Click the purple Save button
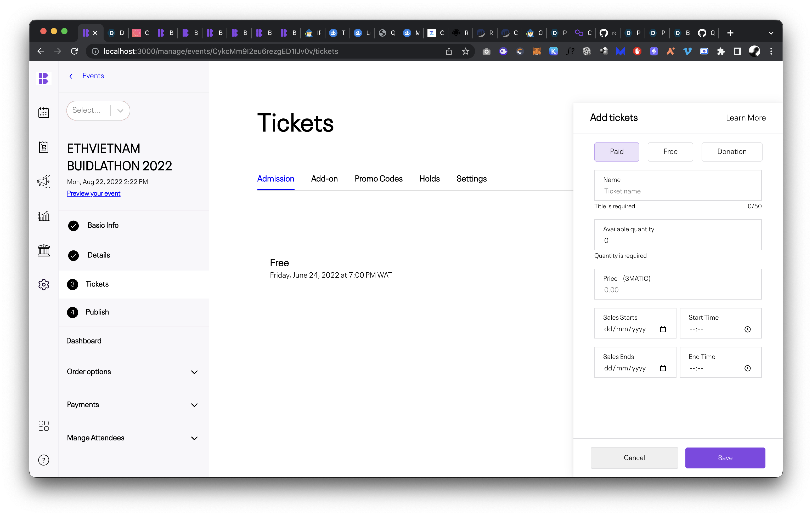This screenshot has width=812, height=516. [x=725, y=458]
